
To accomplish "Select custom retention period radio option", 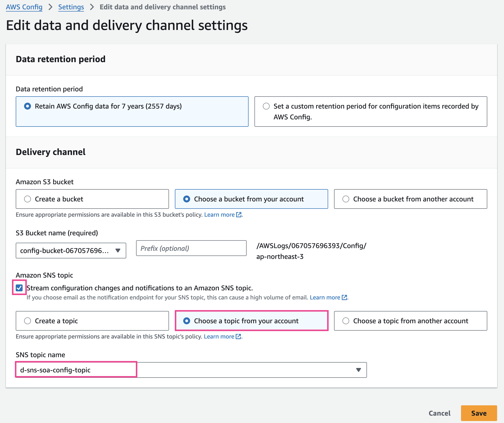I will (x=266, y=106).
